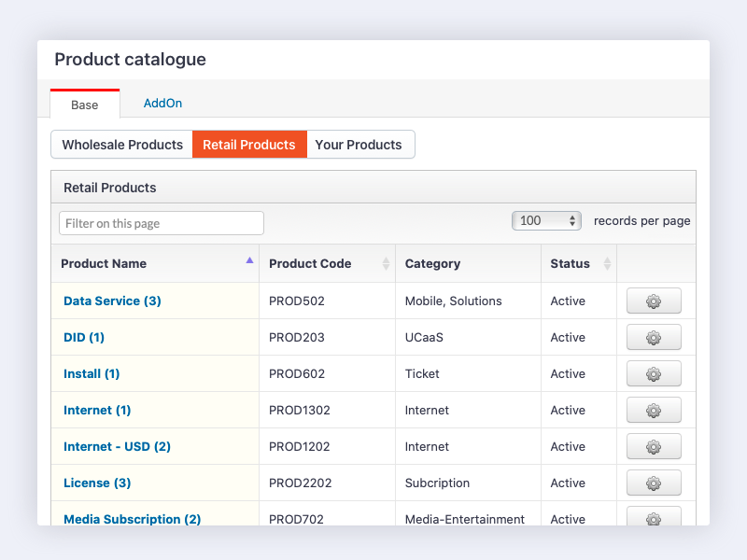Viewport: 747px width, 560px height.
Task: Open the Install (1) product link
Action: (x=92, y=374)
